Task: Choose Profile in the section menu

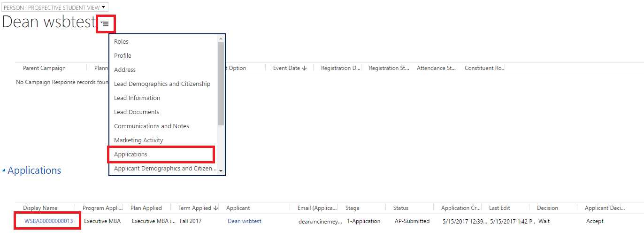Action: (123, 56)
